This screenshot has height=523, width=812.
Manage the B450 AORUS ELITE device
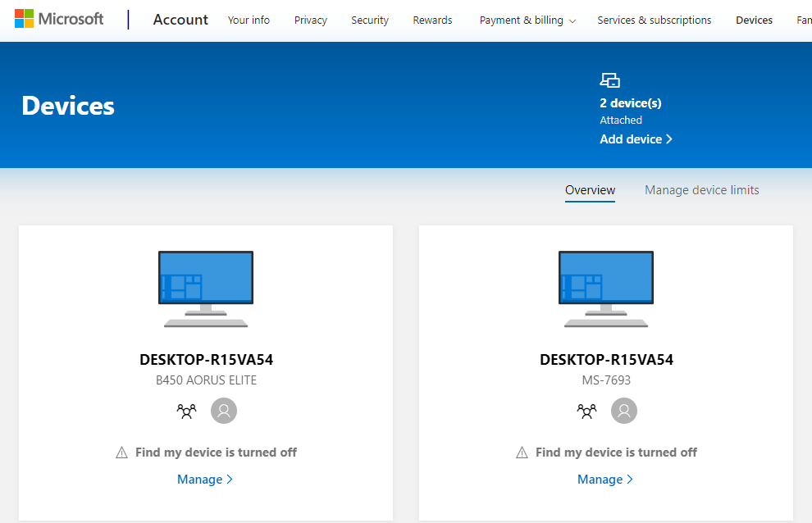[205, 480]
